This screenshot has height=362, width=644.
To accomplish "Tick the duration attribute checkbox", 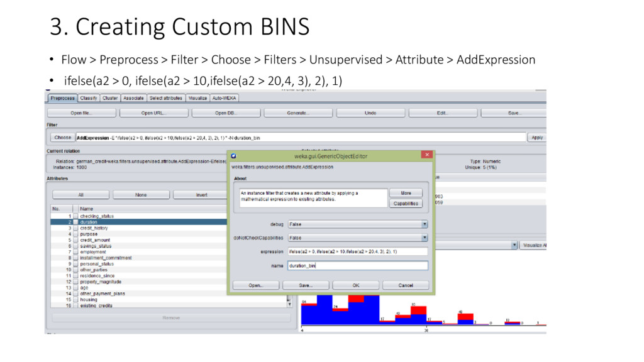I will coord(75,222).
